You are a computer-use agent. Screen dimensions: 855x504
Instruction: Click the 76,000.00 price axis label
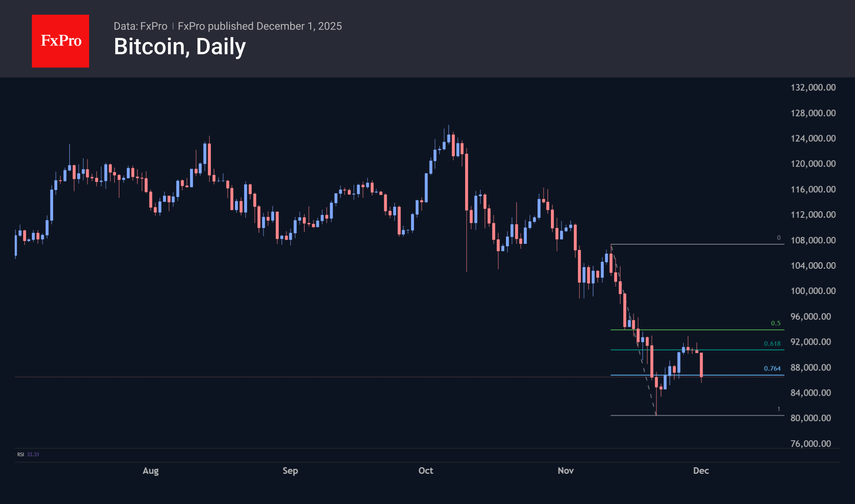point(810,444)
